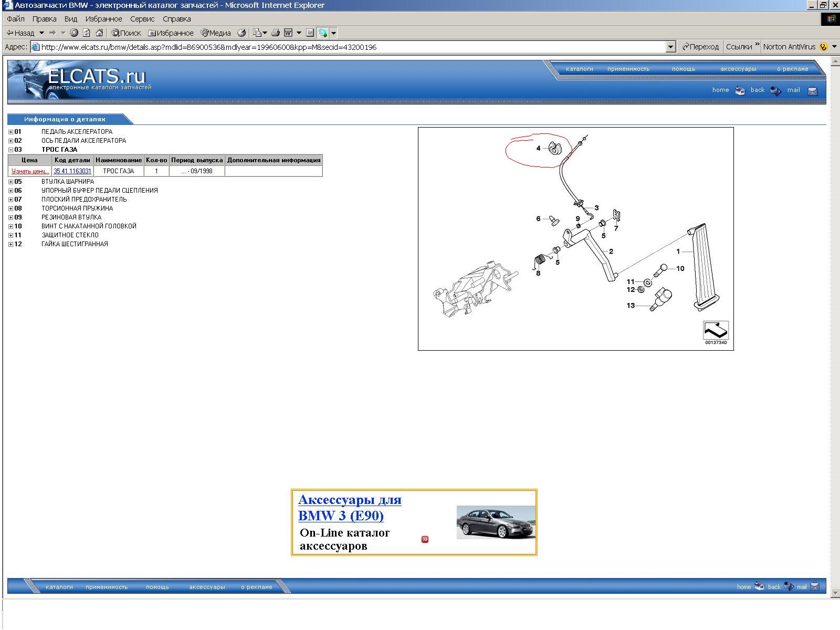
Task: Open the Справка menu
Action: (176, 19)
